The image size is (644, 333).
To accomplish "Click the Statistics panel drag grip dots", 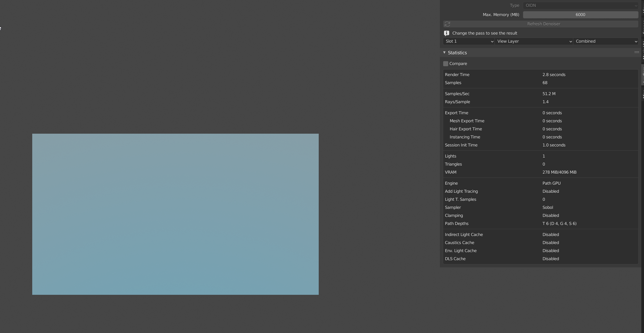I will (637, 52).
